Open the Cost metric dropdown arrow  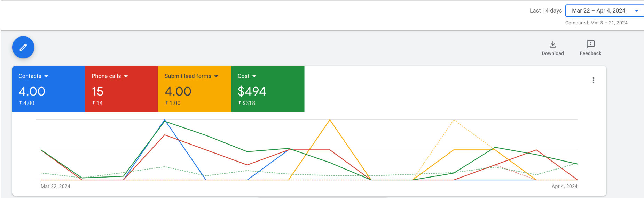point(254,76)
